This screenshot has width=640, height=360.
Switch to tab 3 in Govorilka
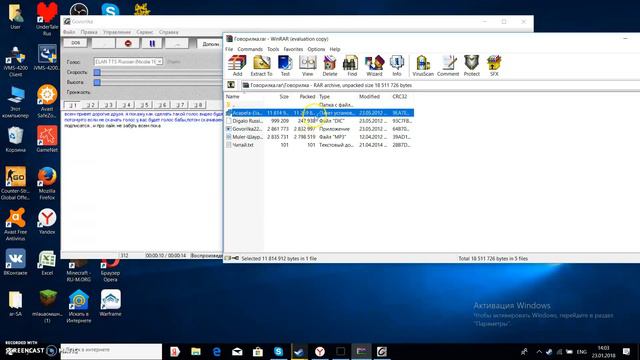coord(109,105)
